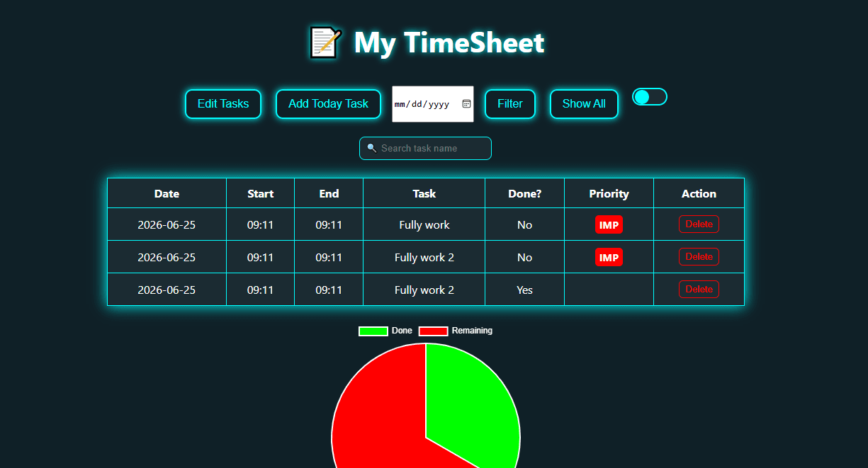Click the "Yes" cell in Done column
The width and height of the screenshot is (868, 468).
coord(524,290)
